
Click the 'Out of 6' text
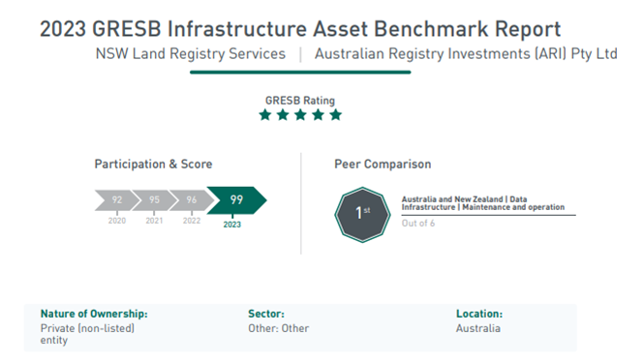pyautogui.click(x=418, y=224)
